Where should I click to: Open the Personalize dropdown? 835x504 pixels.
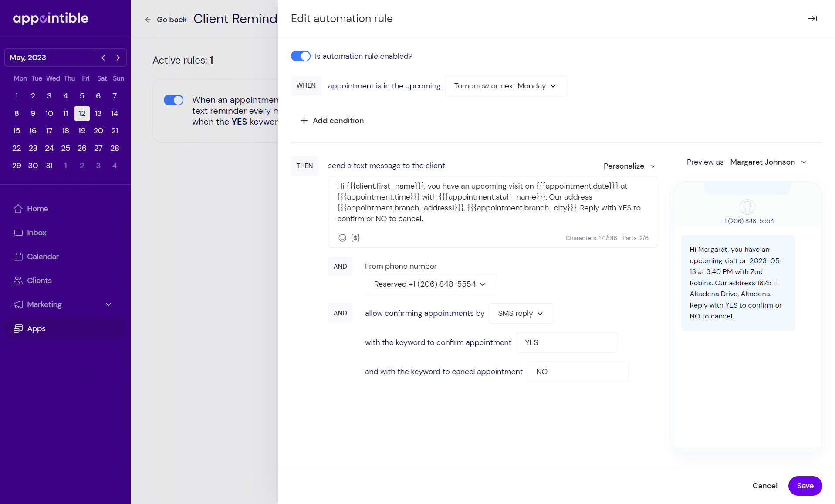(629, 166)
